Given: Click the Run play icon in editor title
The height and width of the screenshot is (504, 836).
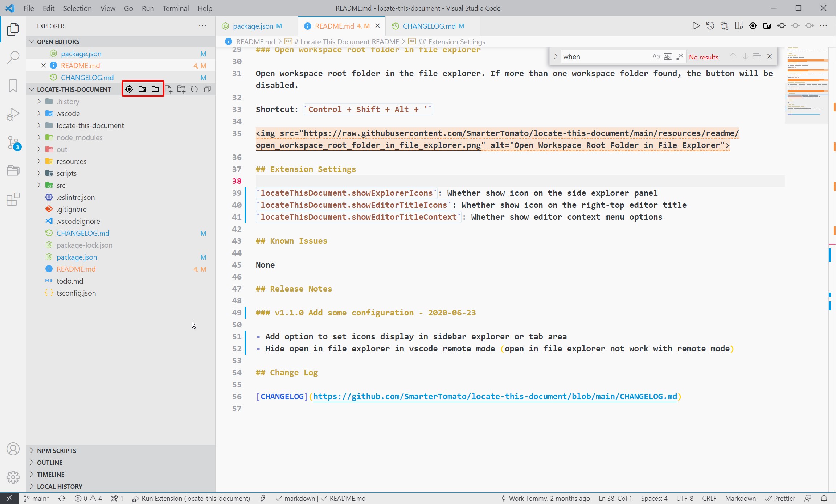Looking at the screenshot, I should coord(696,26).
